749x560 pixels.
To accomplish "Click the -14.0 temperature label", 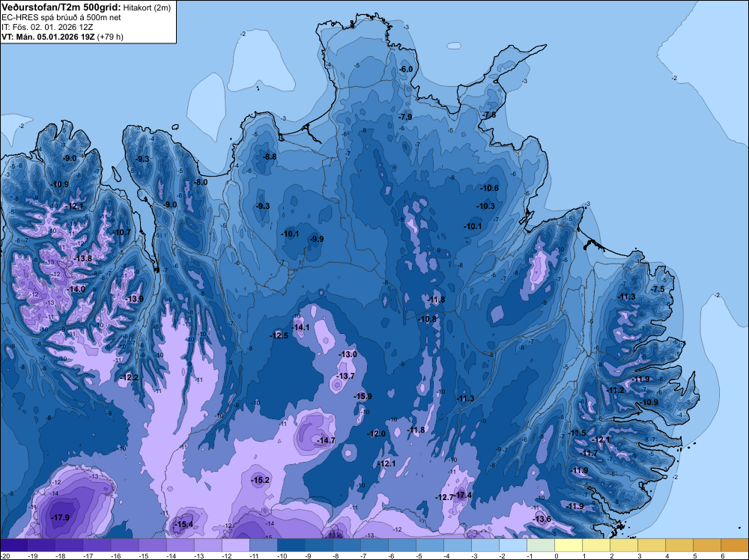I will (76, 289).
